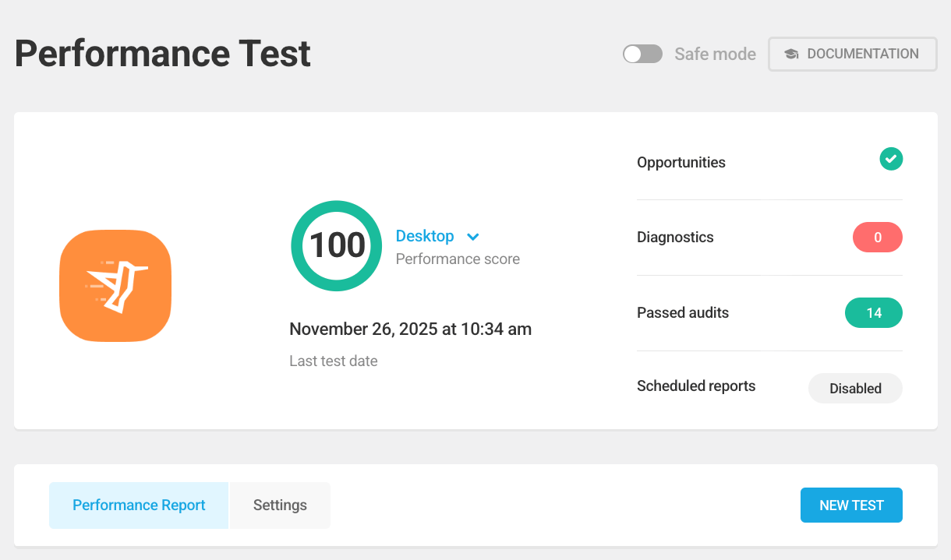The image size is (951, 560).
Task: Open the Diagnostics section
Action: [x=675, y=237]
